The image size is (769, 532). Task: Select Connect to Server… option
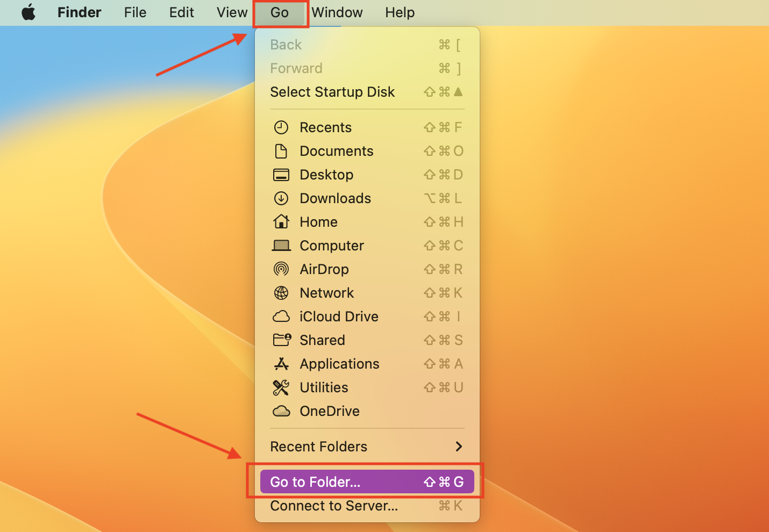[334, 506]
